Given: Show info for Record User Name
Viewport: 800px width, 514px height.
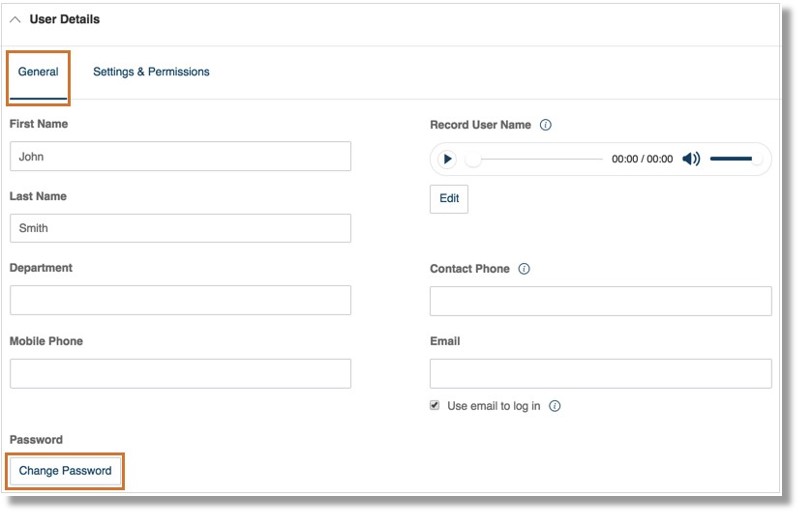Looking at the screenshot, I should [545, 125].
